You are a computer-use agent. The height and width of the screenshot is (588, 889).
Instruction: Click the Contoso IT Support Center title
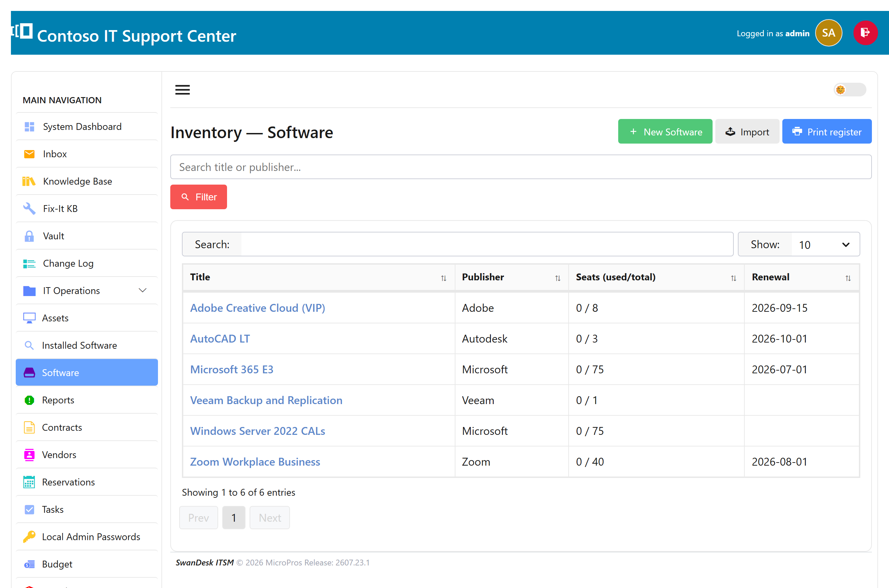click(136, 36)
